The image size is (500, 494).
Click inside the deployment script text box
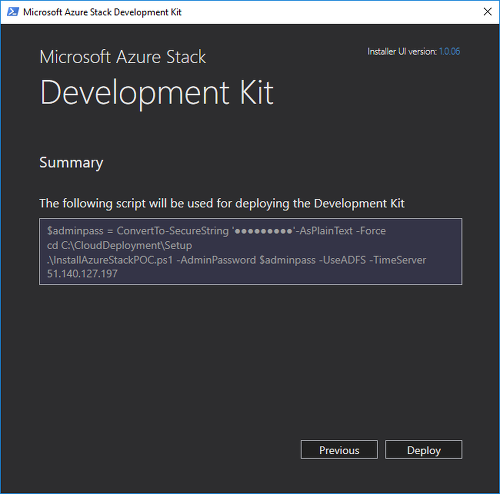(x=250, y=251)
